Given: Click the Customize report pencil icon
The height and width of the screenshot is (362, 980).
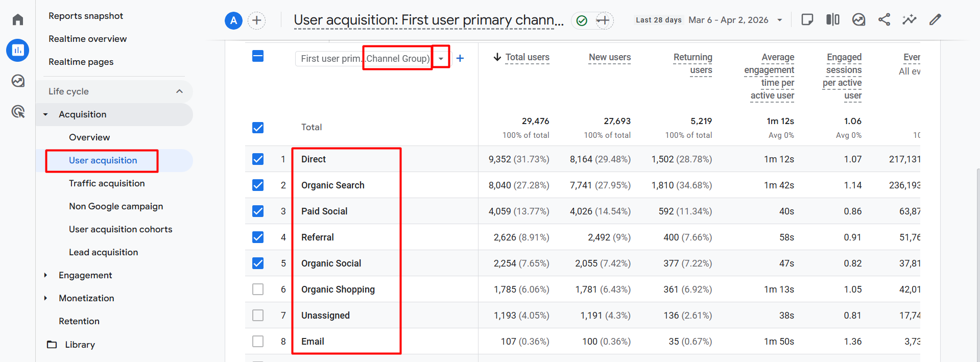Looking at the screenshot, I should click(x=935, y=19).
